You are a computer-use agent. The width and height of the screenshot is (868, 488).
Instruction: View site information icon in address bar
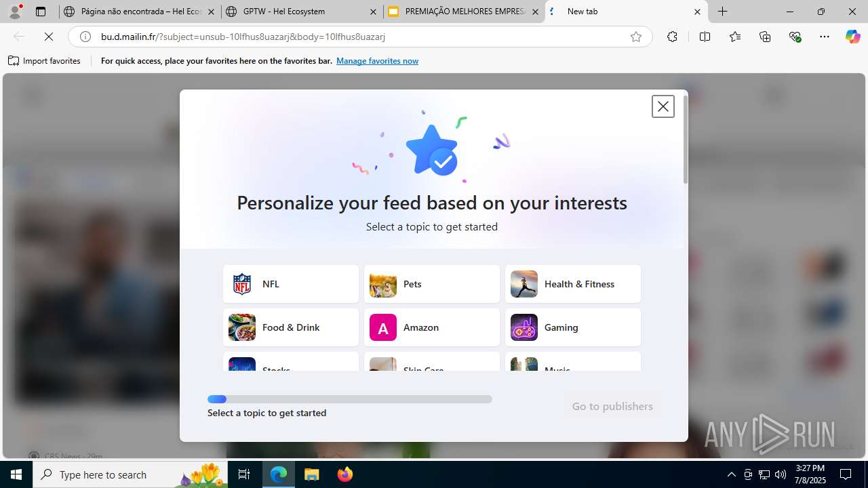pos(85,37)
